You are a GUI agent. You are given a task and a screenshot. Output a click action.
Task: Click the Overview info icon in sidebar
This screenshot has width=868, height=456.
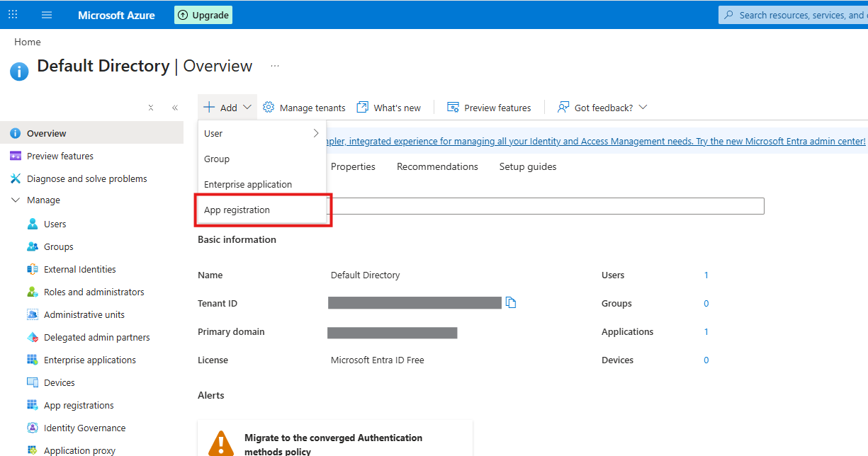[15, 133]
